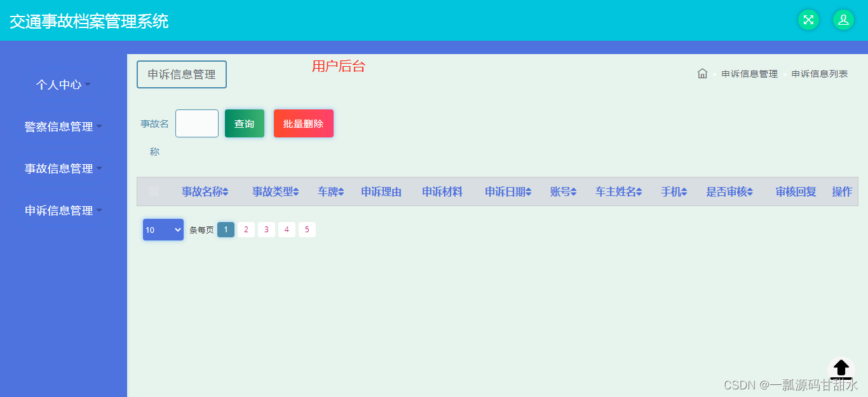
Task: Sort table by 车牌 column
Action: tap(331, 192)
